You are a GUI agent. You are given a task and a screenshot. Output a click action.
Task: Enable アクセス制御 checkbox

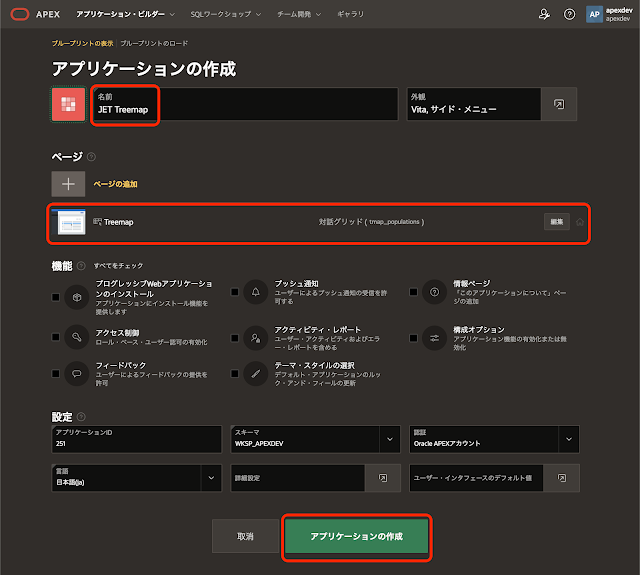(x=56, y=337)
